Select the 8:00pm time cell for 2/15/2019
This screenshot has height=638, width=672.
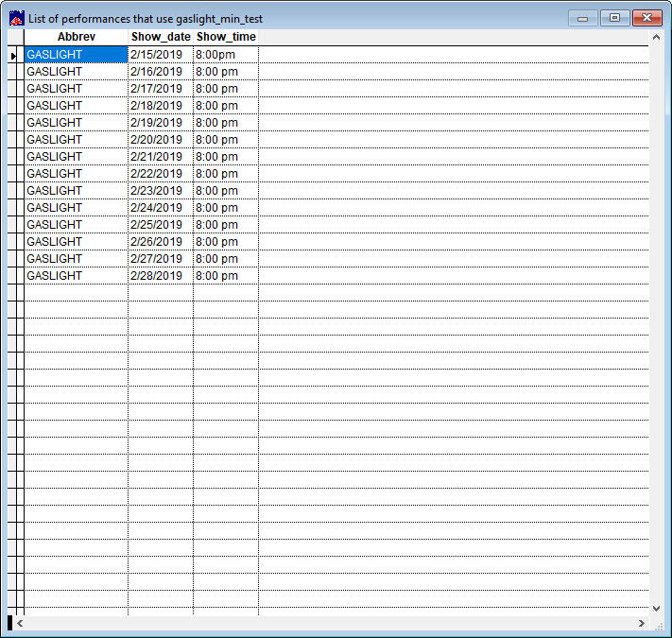(226, 55)
